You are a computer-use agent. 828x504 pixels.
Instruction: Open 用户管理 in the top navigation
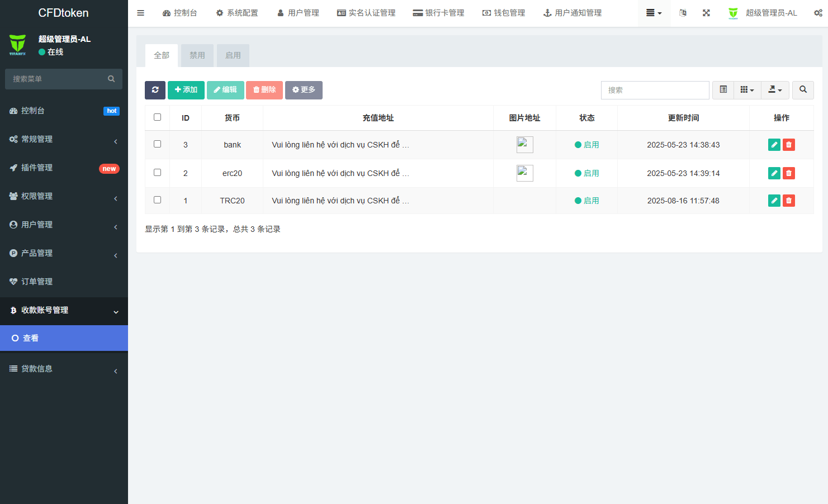[x=297, y=12]
